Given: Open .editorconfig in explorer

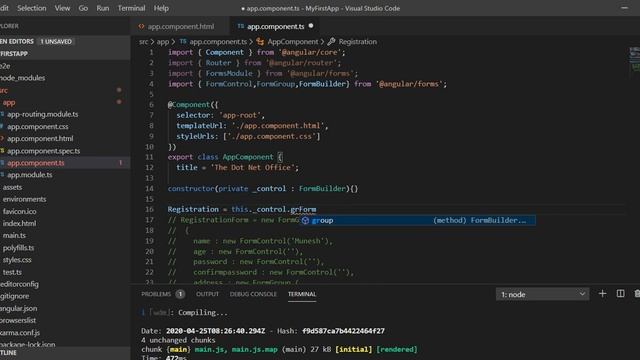Looking at the screenshot, I should click(19, 284).
